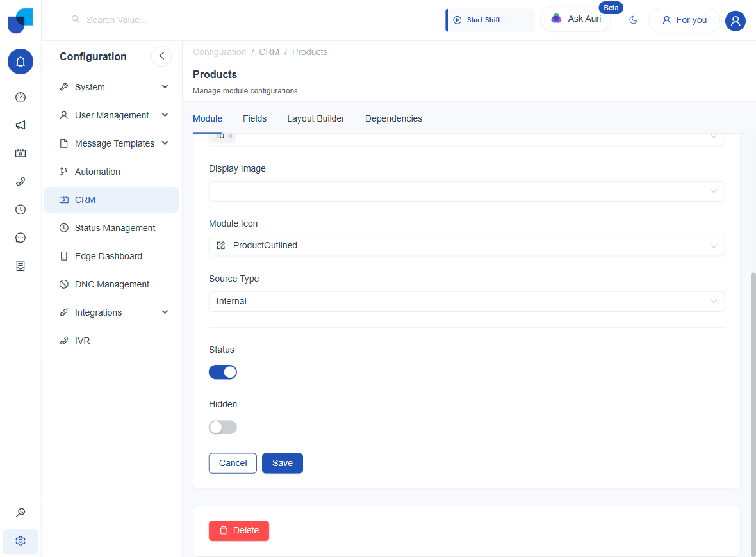The height and width of the screenshot is (557, 756).
Task: Switch to the Fields tab
Action: click(254, 118)
